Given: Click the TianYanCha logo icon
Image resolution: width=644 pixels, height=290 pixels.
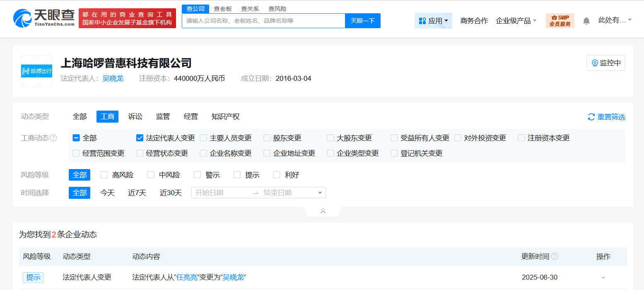Looking at the screenshot, I should coord(22,18).
